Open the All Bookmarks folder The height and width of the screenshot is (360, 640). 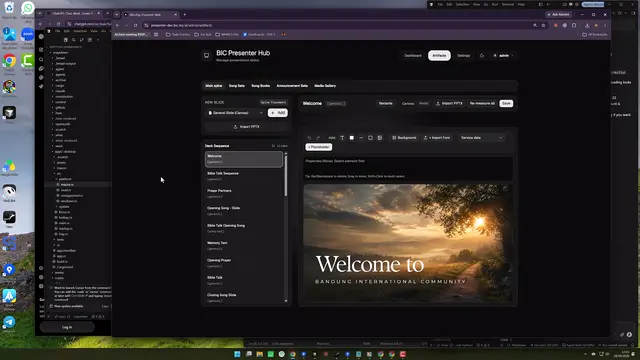pos(594,35)
